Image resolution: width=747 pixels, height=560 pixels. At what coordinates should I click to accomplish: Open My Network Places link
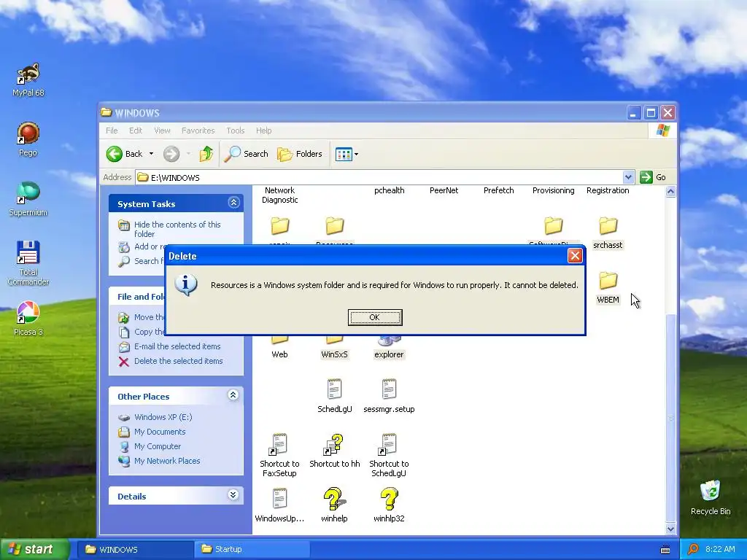click(x=167, y=461)
